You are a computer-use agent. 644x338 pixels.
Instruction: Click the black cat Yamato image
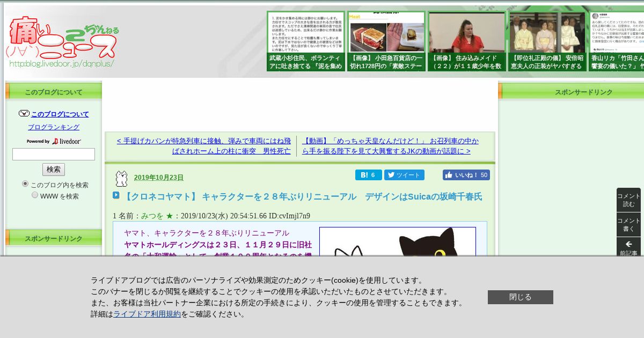click(398, 241)
